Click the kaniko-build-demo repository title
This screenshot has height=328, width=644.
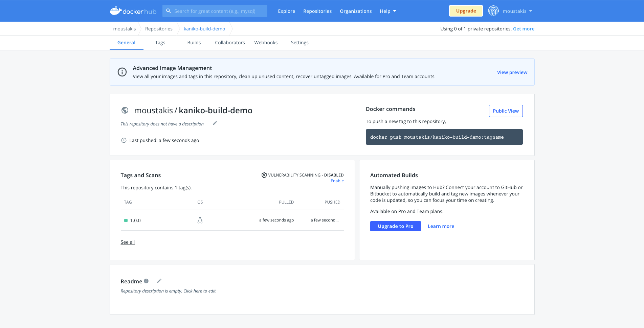[216, 111]
